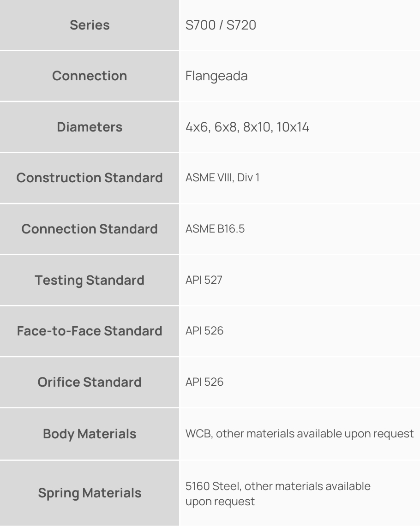The height and width of the screenshot is (526, 420).
Task: Select the S700 / S720 value
Action: (221, 25)
